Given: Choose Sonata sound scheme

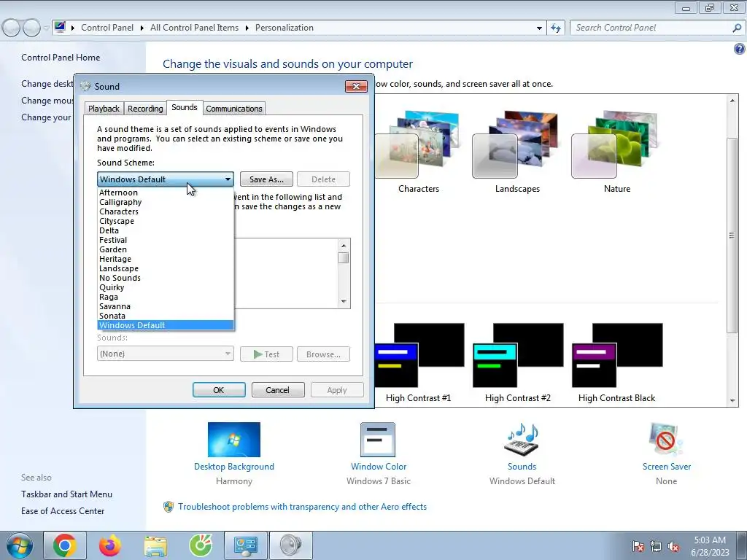Looking at the screenshot, I should [x=166, y=316].
